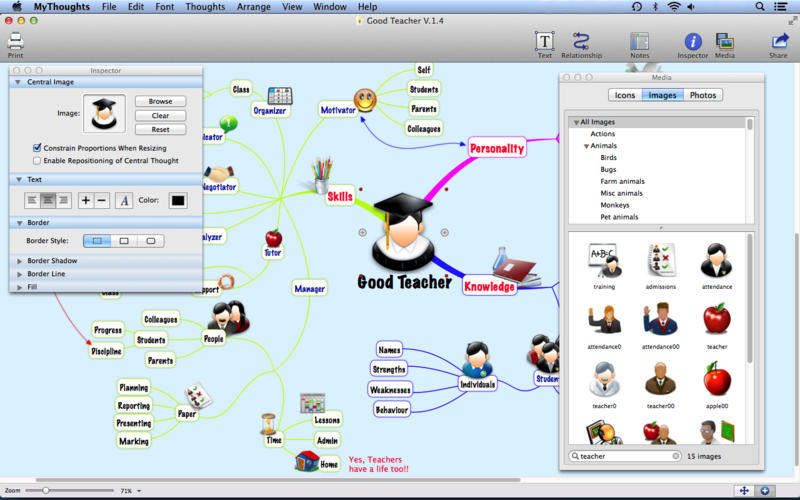
Task: Click the Bluetooth menu bar icon
Action: click(x=656, y=7)
